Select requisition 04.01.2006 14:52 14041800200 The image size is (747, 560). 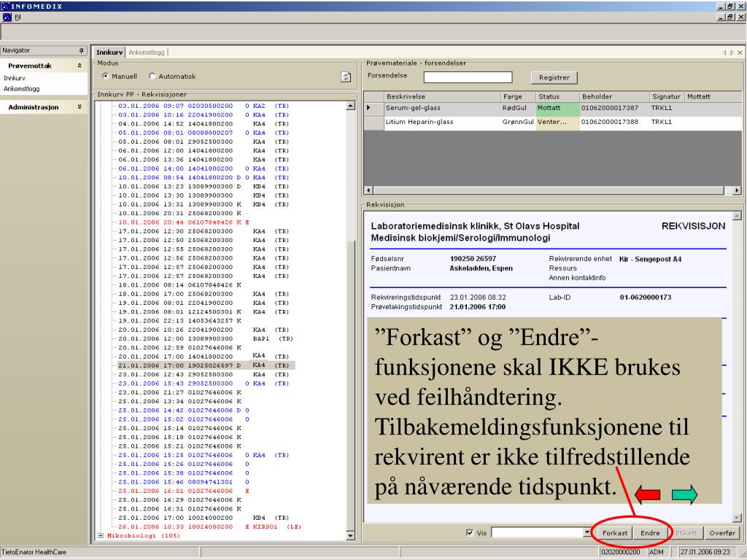point(204,124)
